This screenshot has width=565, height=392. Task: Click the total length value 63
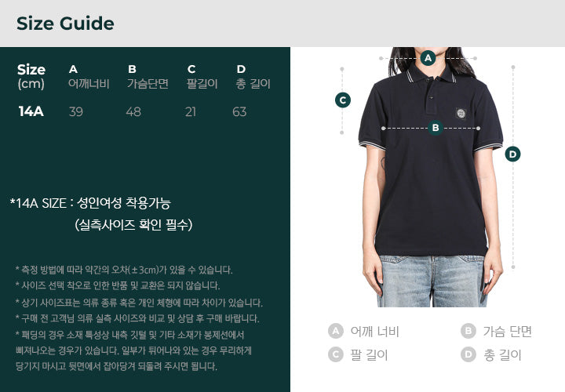(x=239, y=112)
